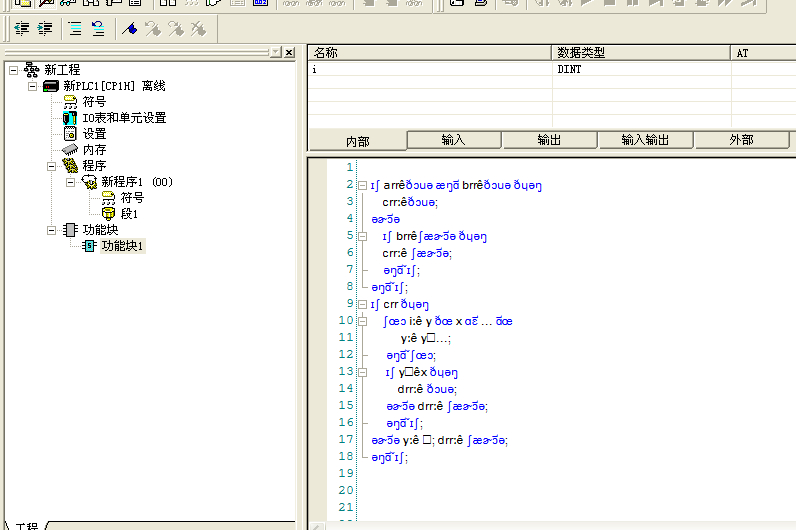Collapse the 程序 tree node
This screenshot has width=796, height=530.
(51, 166)
